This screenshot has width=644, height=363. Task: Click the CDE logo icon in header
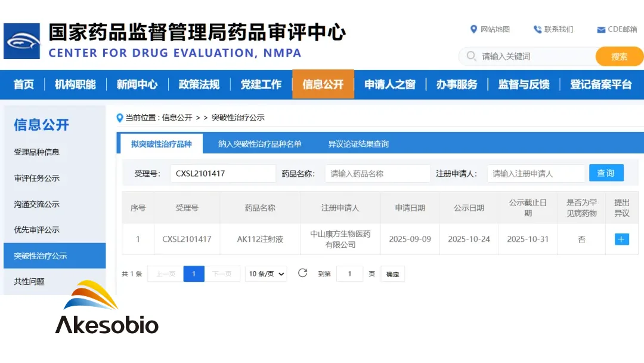pyautogui.click(x=22, y=41)
